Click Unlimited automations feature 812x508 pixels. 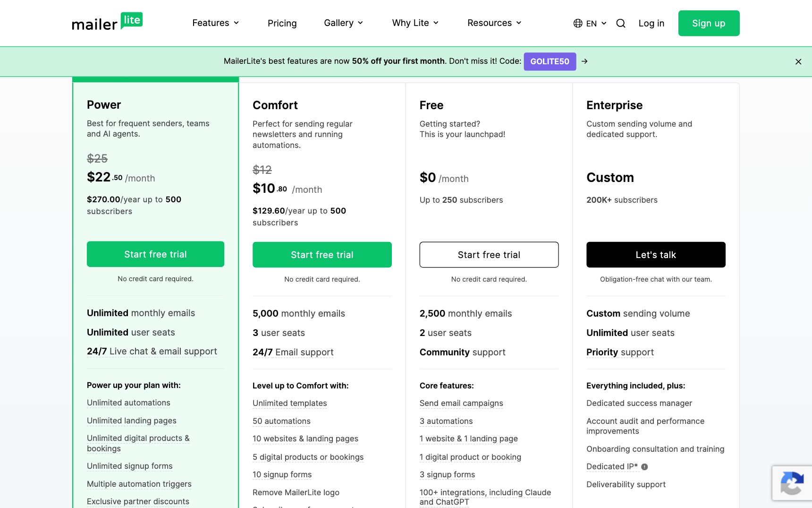pyautogui.click(x=128, y=403)
